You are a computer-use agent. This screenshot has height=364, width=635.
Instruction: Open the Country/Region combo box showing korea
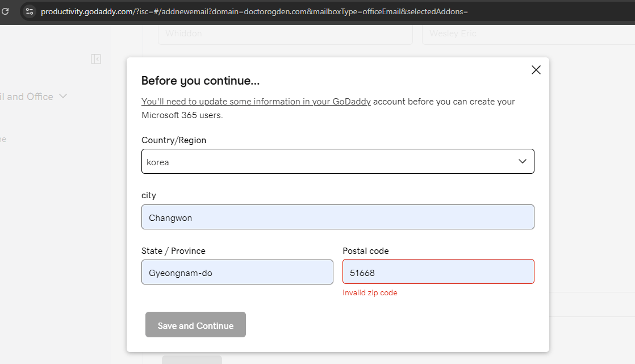[x=329, y=162]
